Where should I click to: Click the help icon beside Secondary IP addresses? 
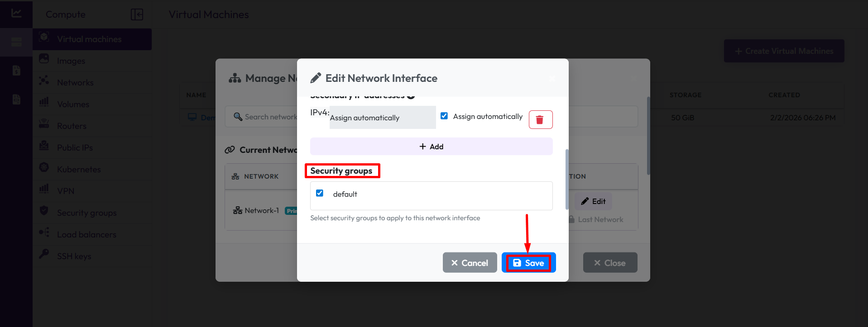point(411,96)
